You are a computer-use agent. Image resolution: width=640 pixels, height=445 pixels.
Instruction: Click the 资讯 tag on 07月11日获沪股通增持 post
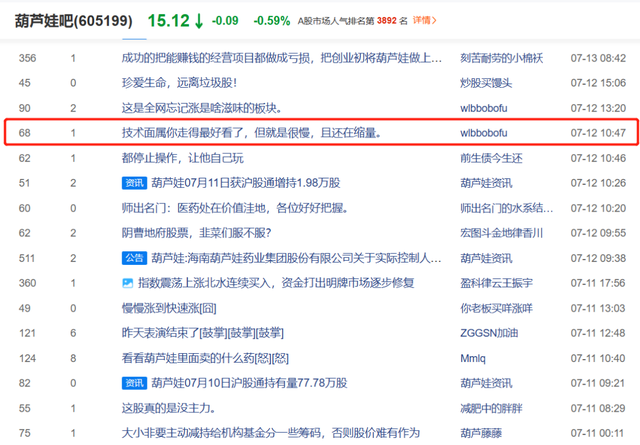(134, 183)
